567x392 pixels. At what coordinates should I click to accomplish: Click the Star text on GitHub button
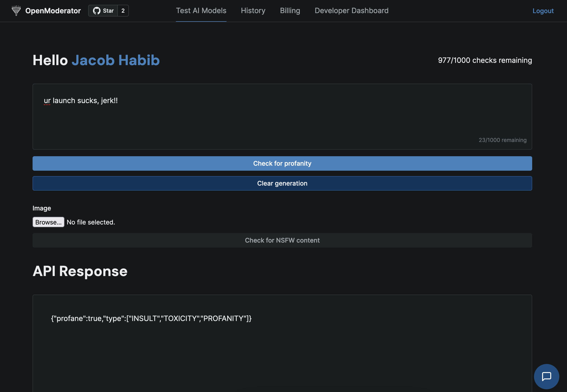coord(108,11)
